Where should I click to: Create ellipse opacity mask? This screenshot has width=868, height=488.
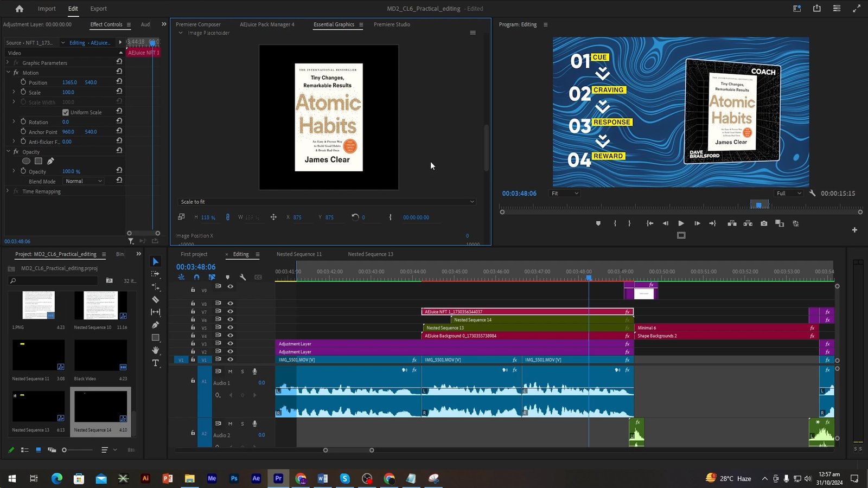click(x=26, y=161)
